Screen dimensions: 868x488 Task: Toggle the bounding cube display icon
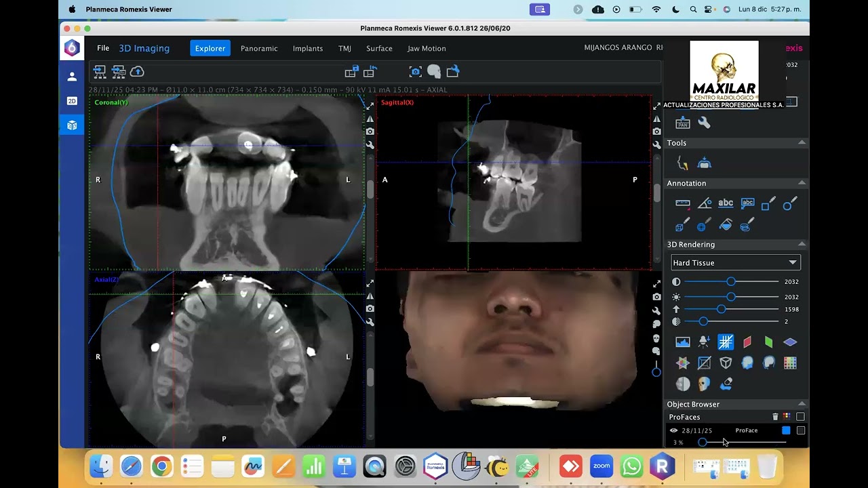[726, 363]
